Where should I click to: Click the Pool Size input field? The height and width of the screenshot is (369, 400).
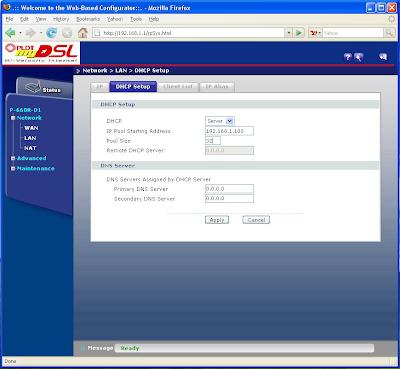pyautogui.click(x=213, y=141)
